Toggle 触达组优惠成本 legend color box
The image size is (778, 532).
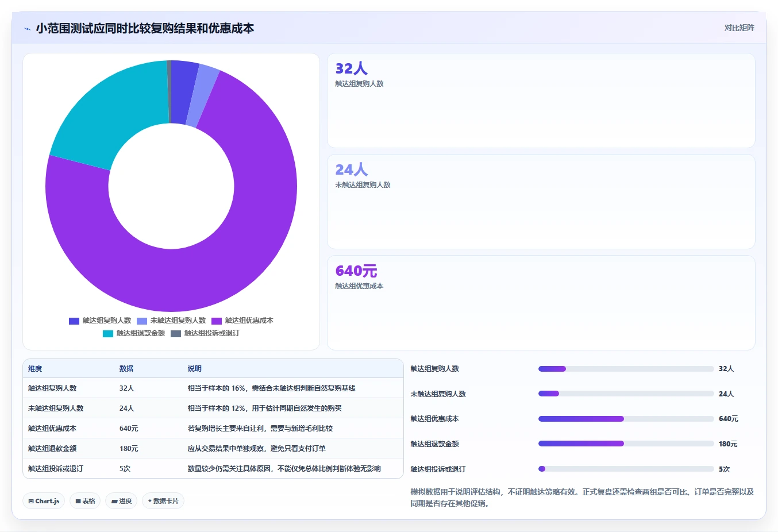[217, 321]
